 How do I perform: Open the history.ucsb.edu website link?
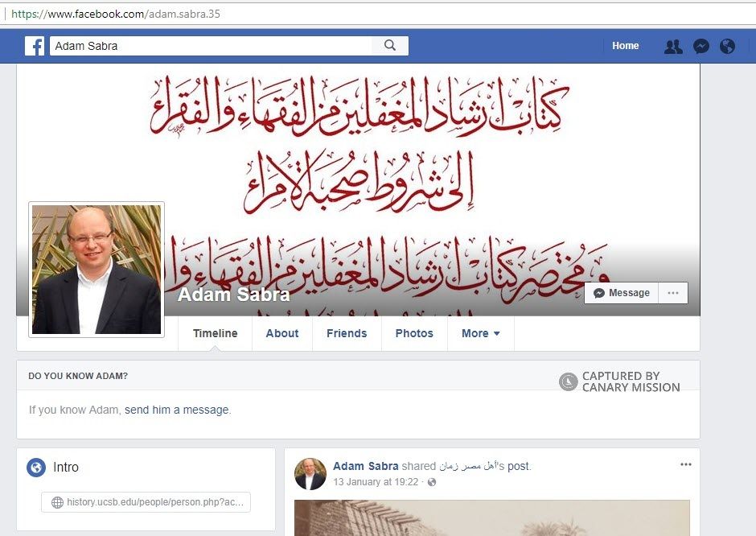point(146,502)
